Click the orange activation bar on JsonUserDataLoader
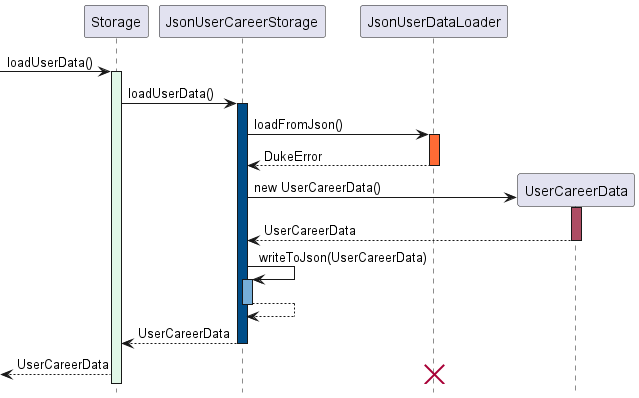This screenshot has width=639, height=398. tap(434, 150)
